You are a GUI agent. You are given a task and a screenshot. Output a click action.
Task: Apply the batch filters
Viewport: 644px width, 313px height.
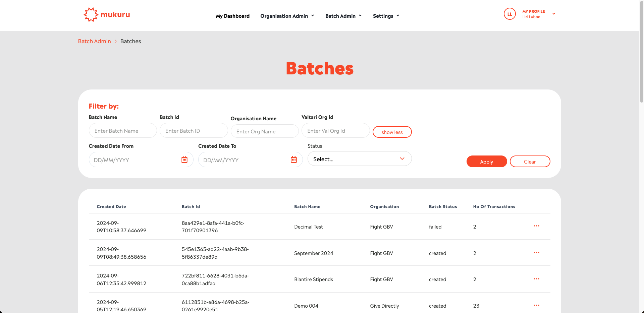click(486, 162)
